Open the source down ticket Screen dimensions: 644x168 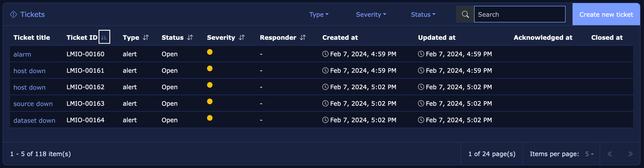click(33, 104)
